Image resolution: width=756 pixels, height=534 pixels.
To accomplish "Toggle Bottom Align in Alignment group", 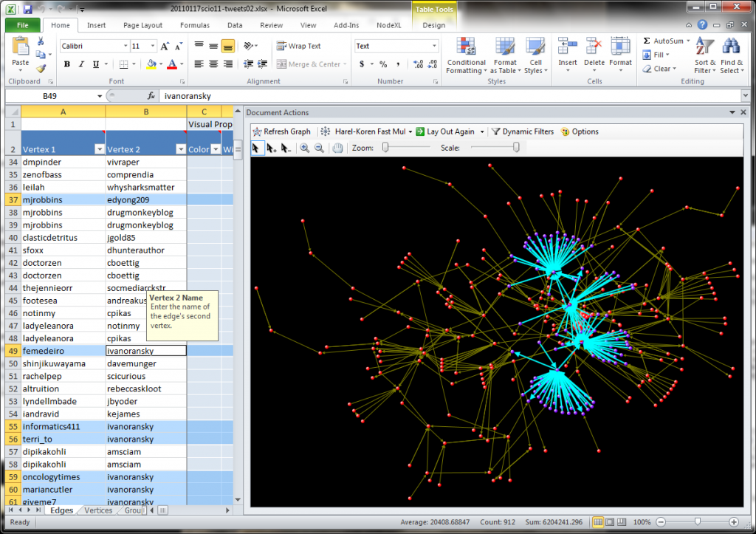I will tap(228, 47).
